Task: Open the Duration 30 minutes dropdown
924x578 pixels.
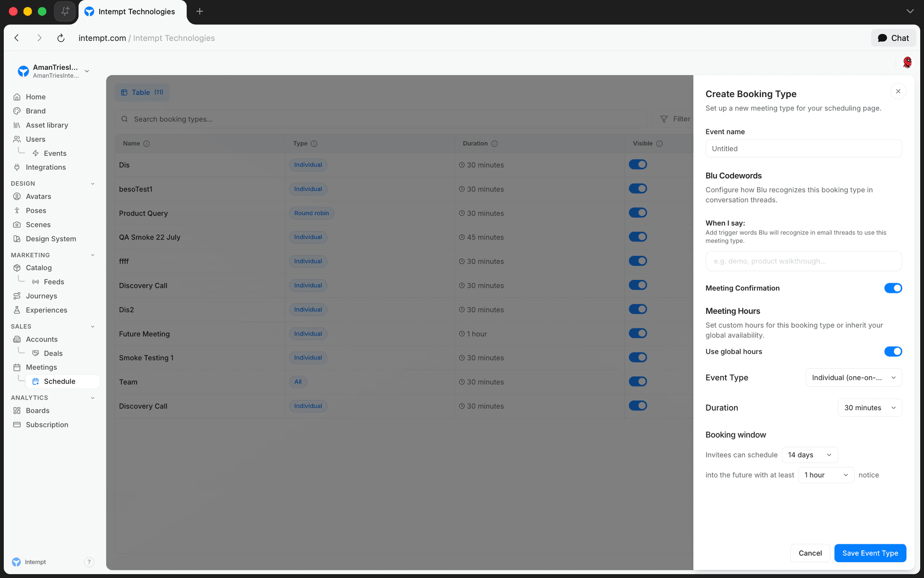Action: [x=870, y=408]
